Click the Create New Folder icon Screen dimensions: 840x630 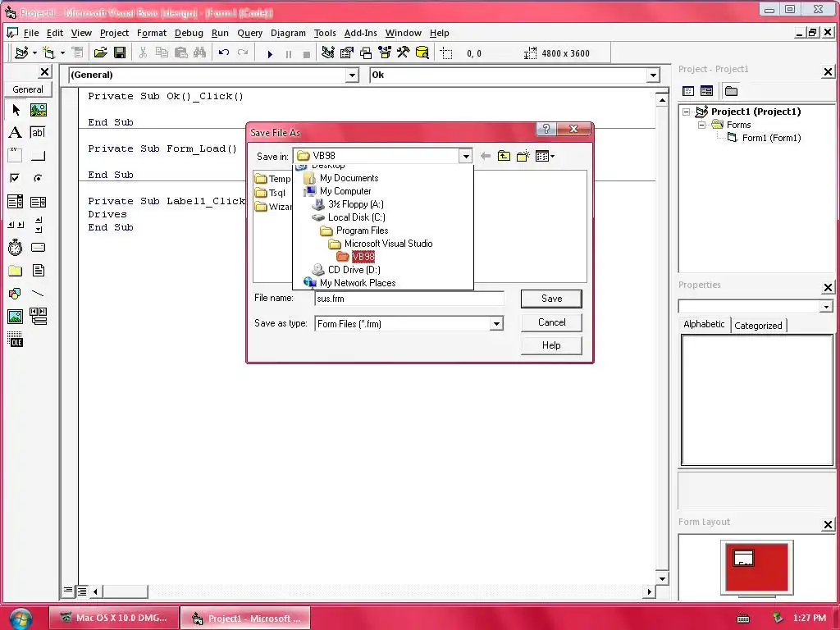pyautogui.click(x=523, y=156)
